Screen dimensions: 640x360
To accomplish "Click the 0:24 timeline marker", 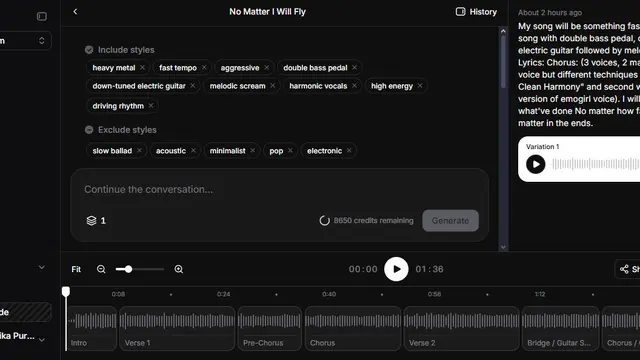I will (224, 294).
